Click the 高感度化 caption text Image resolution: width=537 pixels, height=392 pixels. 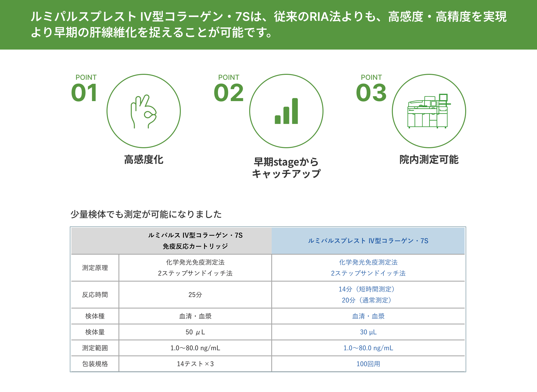coord(144,160)
